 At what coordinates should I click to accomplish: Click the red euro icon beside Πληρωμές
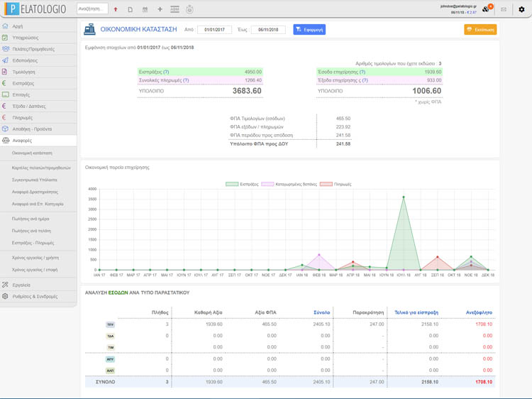point(4,117)
